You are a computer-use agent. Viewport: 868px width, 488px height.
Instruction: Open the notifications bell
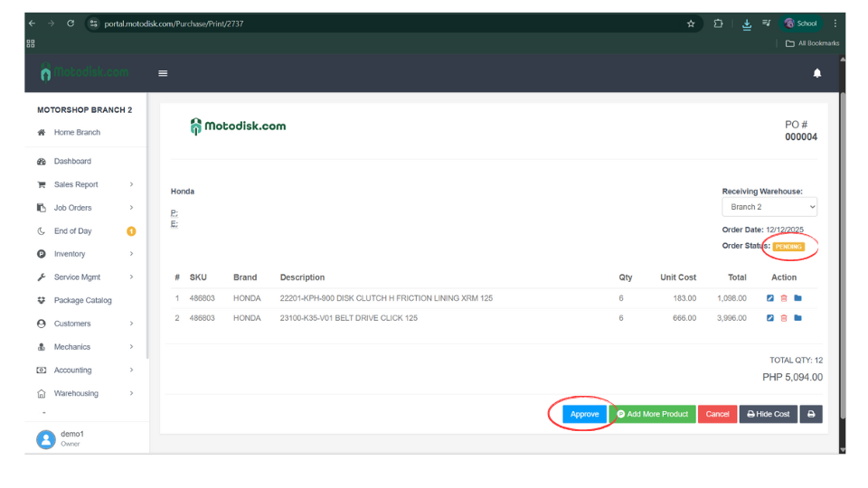(x=817, y=73)
